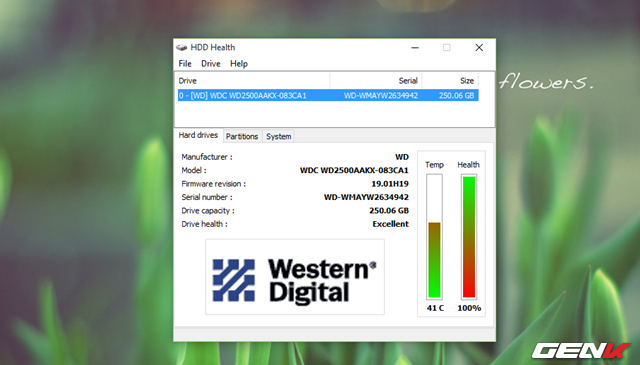640x365 pixels.
Task: Minimize the HDD Health window
Action: tap(415, 48)
